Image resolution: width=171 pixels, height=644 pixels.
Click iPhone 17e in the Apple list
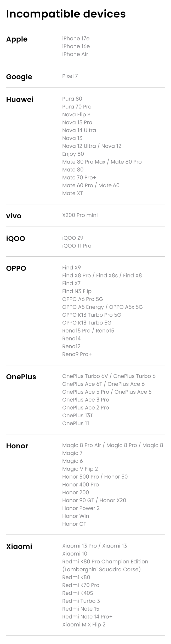pos(76,38)
